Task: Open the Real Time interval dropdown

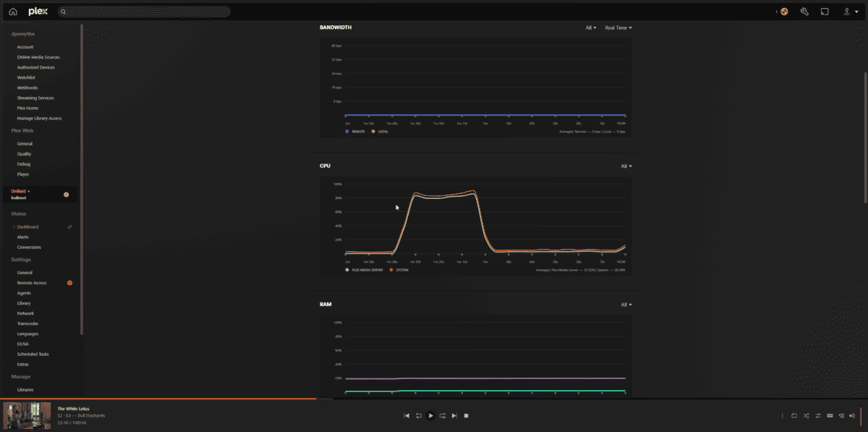Action: click(x=618, y=27)
